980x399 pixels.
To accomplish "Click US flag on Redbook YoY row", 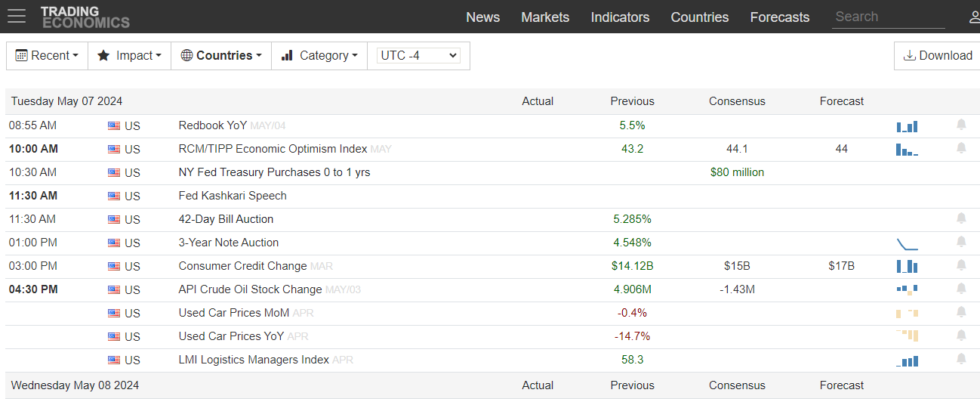I will (x=114, y=126).
